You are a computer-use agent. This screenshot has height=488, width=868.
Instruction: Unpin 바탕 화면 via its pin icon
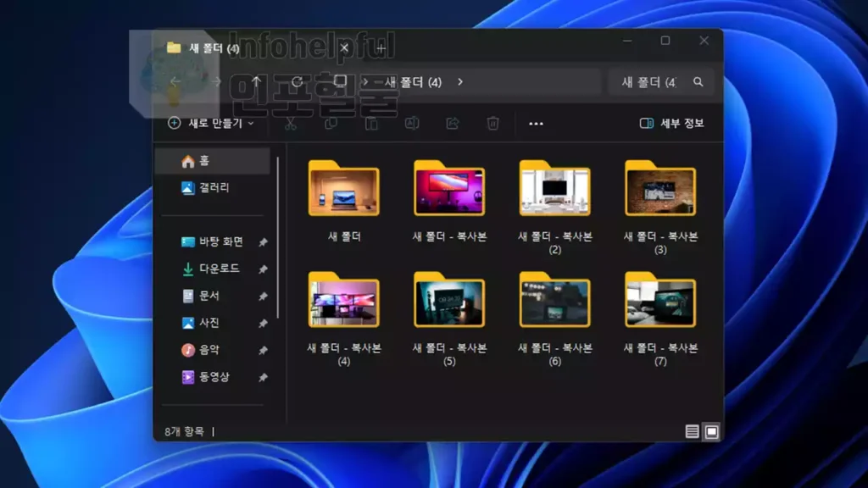[263, 242]
